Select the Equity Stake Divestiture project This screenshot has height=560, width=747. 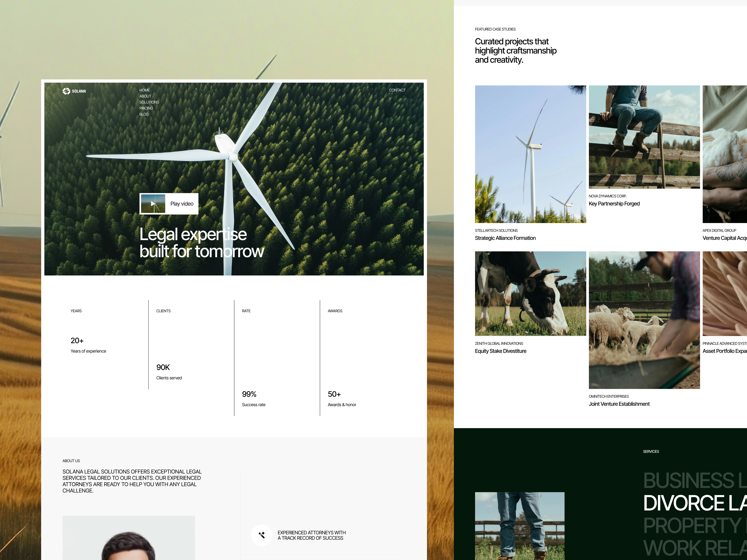click(500, 351)
